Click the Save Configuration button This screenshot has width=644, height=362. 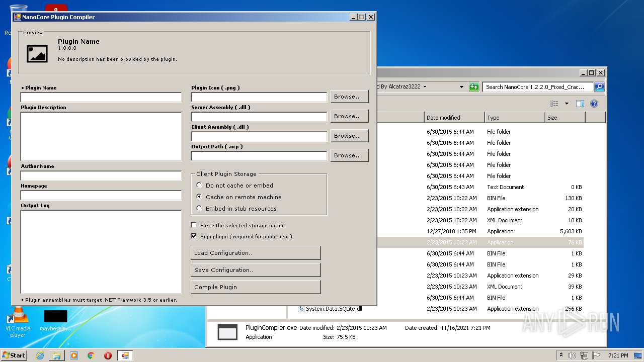coord(256,270)
